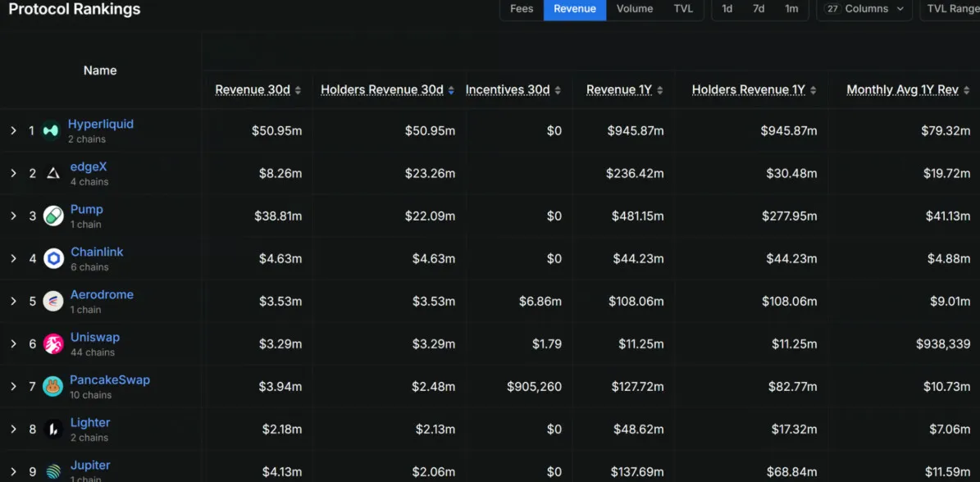The height and width of the screenshot is (482, 980).
Task: Click the 44 chains label under Uniswap
Action: (92, 352)
